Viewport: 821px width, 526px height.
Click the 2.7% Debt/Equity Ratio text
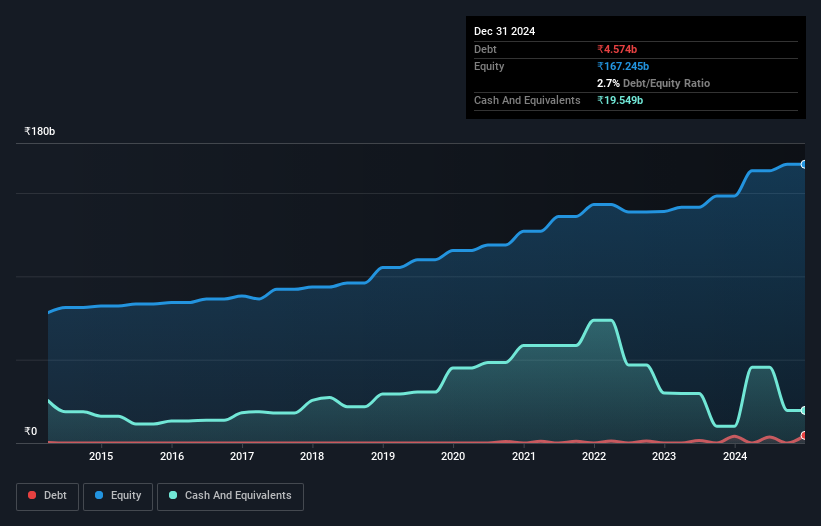(x=653, y=83)
